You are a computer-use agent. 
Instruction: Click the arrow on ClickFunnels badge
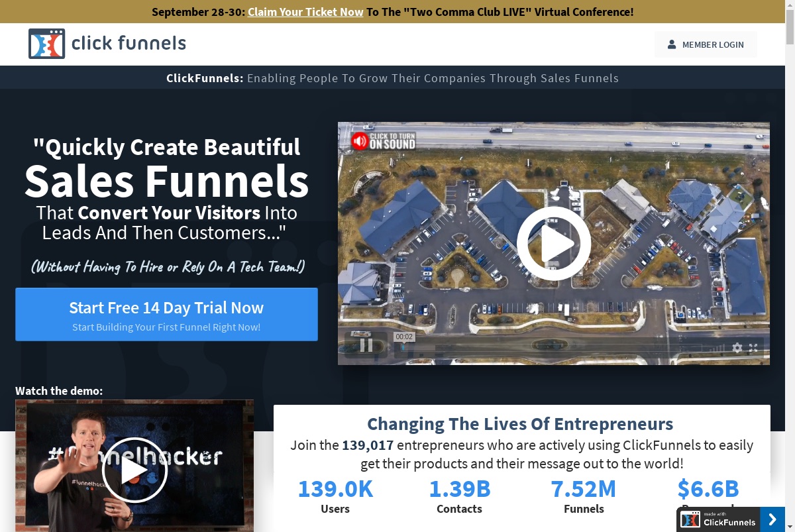coord(772,519)
